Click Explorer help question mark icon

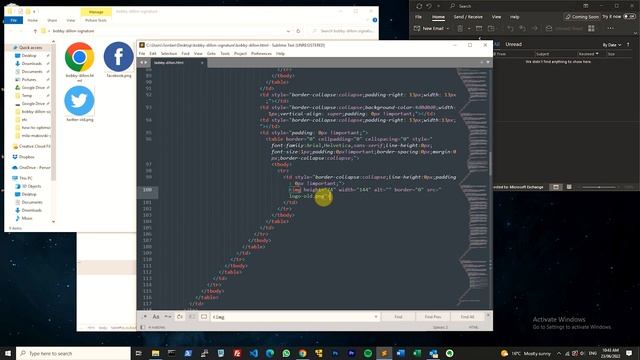(375, 20)
